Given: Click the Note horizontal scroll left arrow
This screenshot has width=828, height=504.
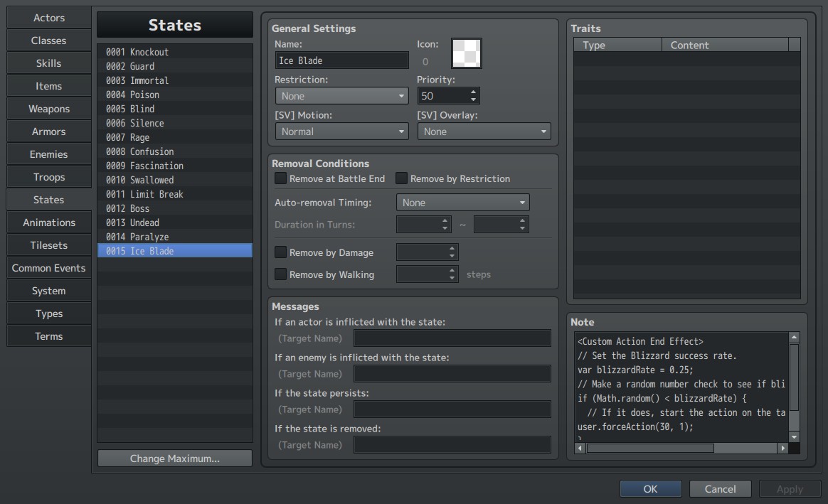Looking at the screenshot, I should point(580,448).
